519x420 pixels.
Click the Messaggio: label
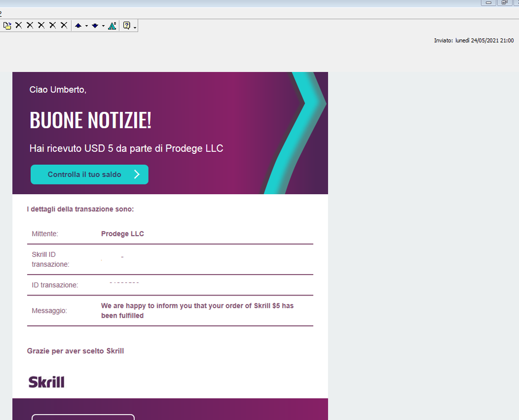49,310
